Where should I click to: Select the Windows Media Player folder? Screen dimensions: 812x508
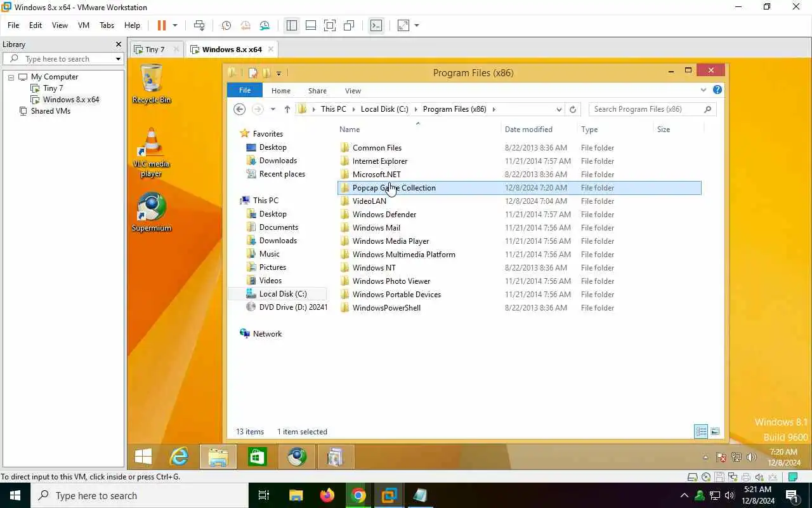tap(391, 241)
